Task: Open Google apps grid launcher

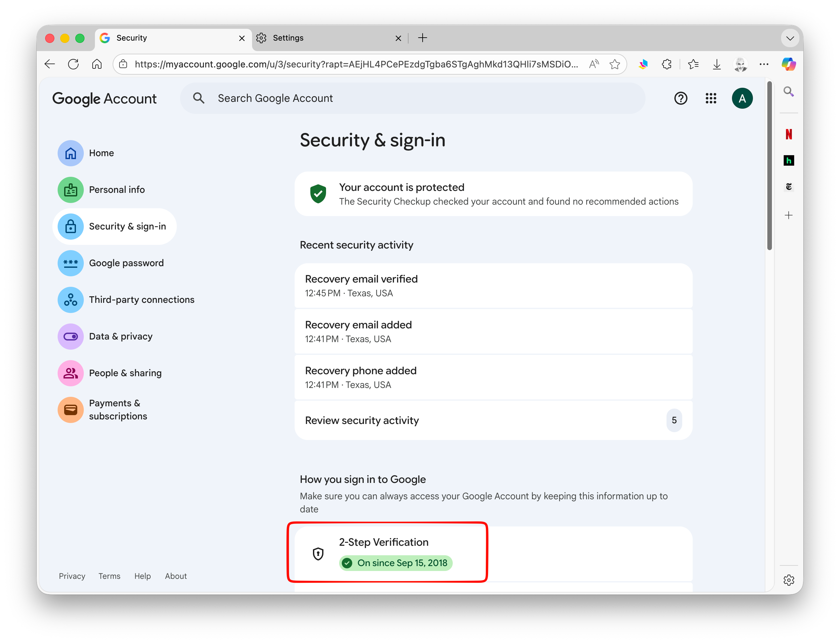Action: pyautogui.click(x=711, y=98)
